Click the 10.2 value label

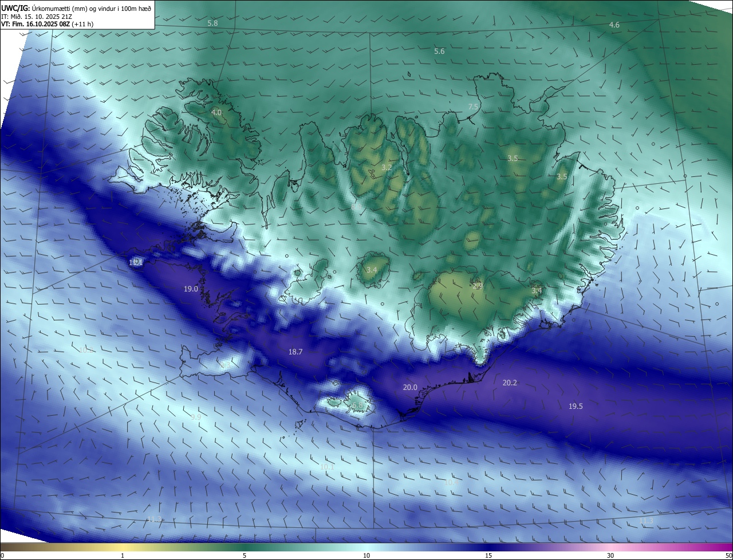point(86,350)
